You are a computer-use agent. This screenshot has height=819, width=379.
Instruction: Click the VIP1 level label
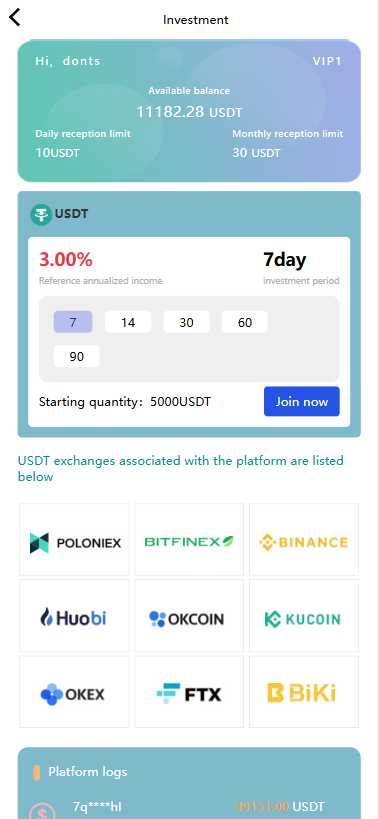327,61
